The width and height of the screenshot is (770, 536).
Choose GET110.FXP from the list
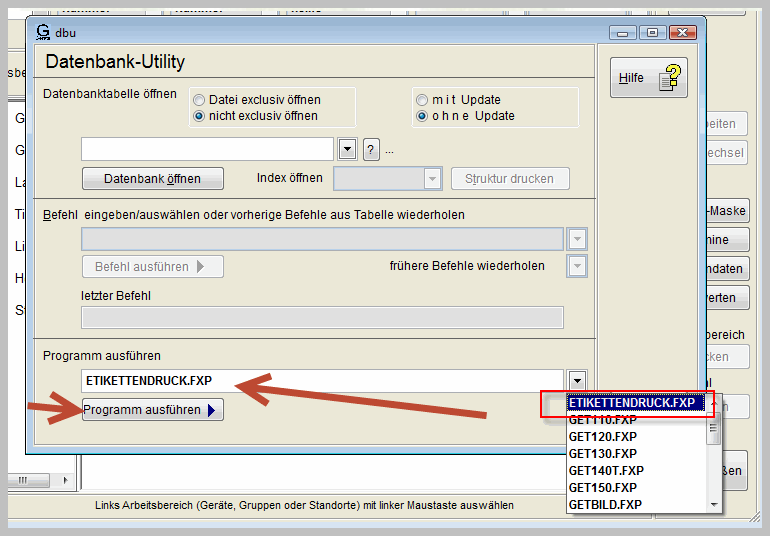[x=602, y=420]
